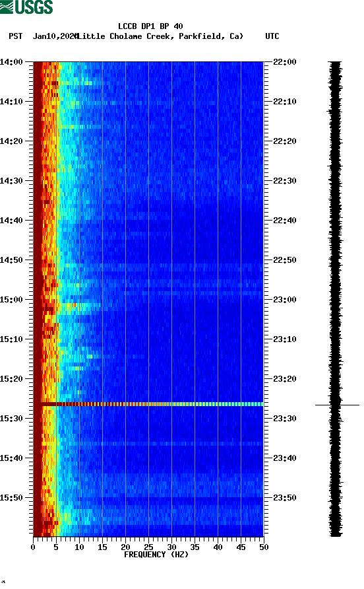Click the 15:00 PST time label
Viewport: 364px width, 589px height.
(x=11, y=300)
